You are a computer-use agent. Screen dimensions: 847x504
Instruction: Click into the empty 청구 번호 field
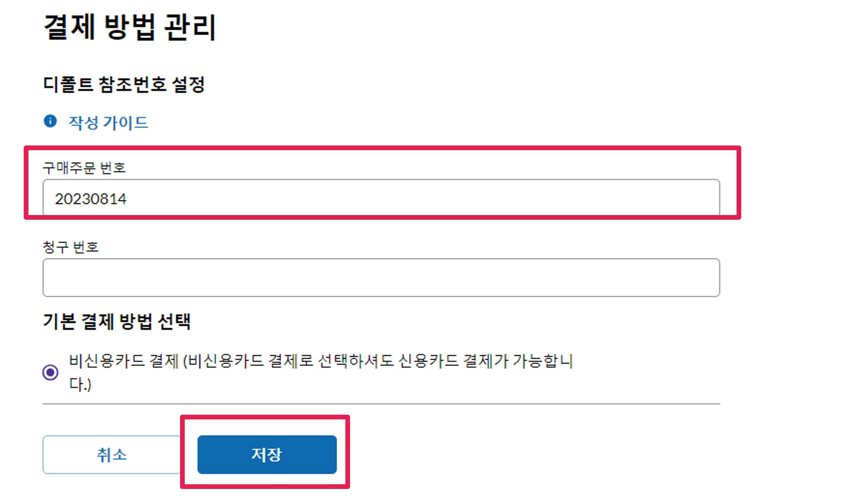click(380, 278)
